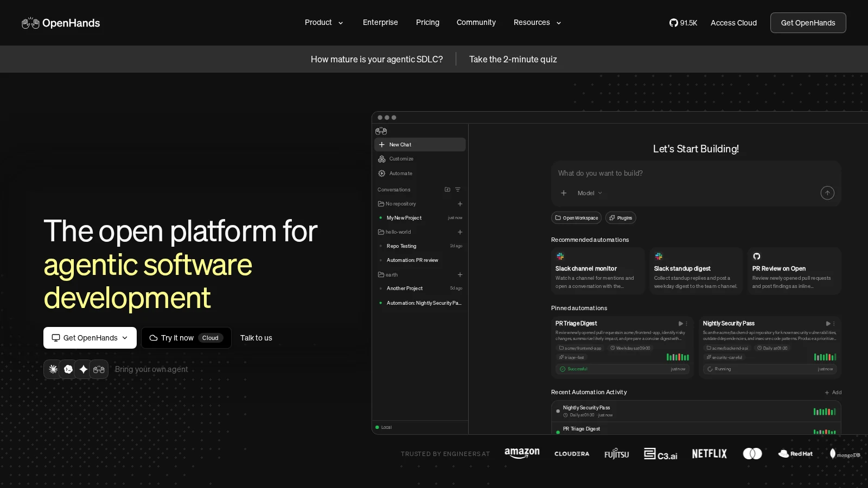Open the My New Project conversation
The height and width of the screenshot is (488, 868).
(x=420, y=218)
